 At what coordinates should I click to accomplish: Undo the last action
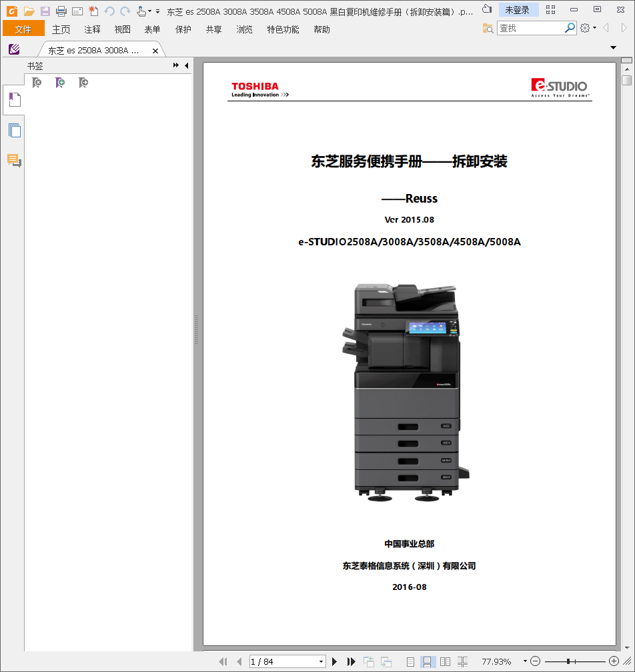(x=109, y=11)
